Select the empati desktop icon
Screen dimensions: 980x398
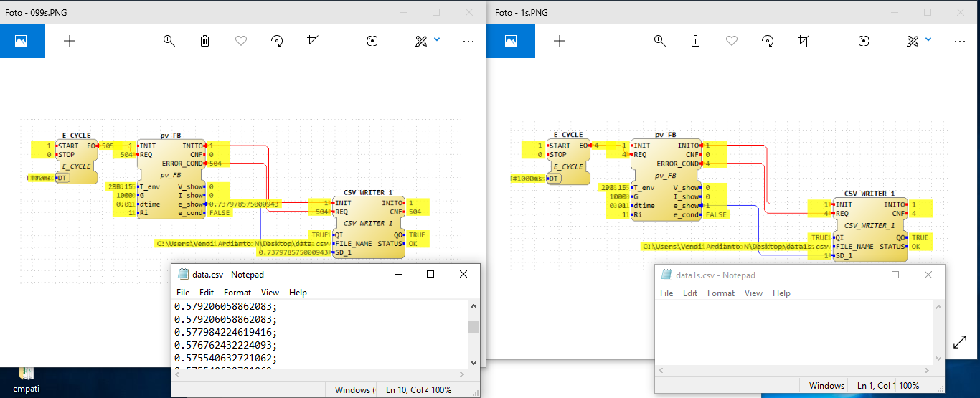[26, 379]
